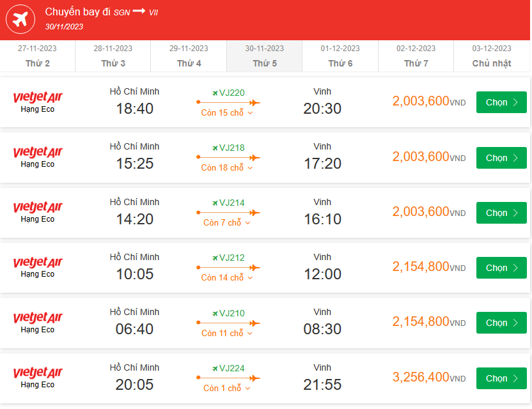
Task: Select the 01-12-2023 Thứ 6 date tab
Action: point(340,56)
